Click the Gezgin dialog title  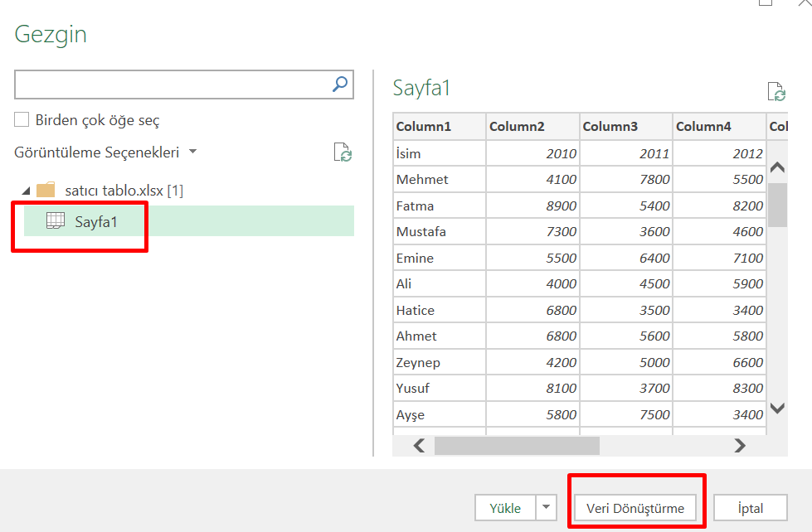coord(51,35)
